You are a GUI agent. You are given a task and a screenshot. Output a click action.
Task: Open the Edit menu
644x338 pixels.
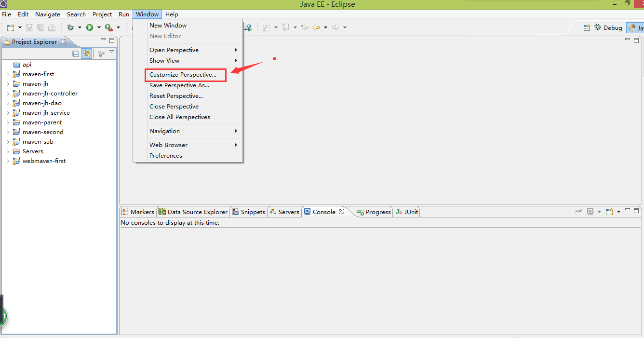(x=23, y=14)
